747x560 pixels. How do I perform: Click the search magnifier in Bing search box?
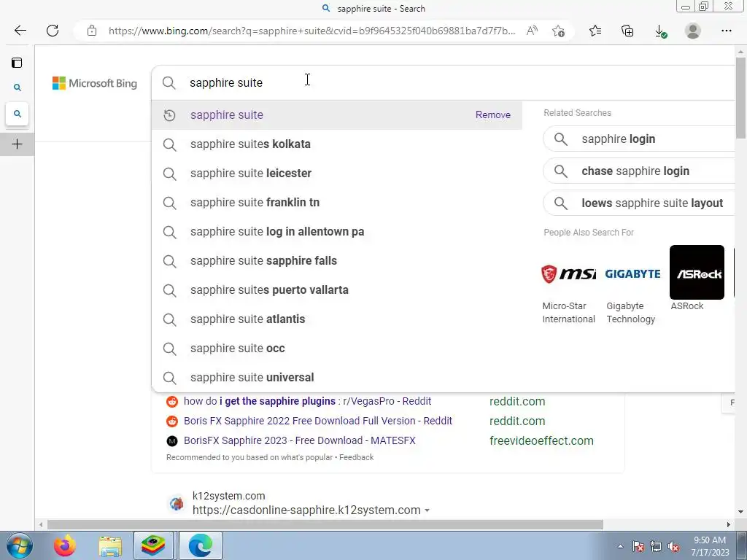click(169, 83)
